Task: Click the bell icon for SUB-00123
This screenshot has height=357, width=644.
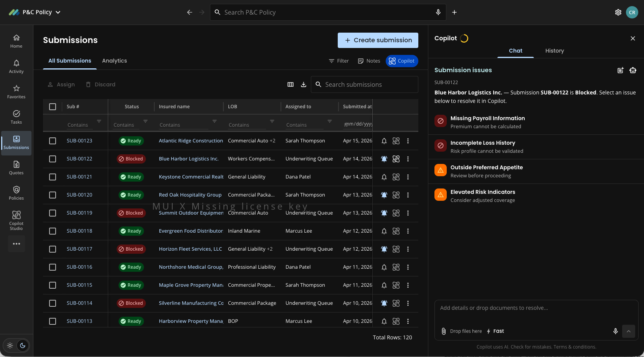Action: (x=384, y=141)
